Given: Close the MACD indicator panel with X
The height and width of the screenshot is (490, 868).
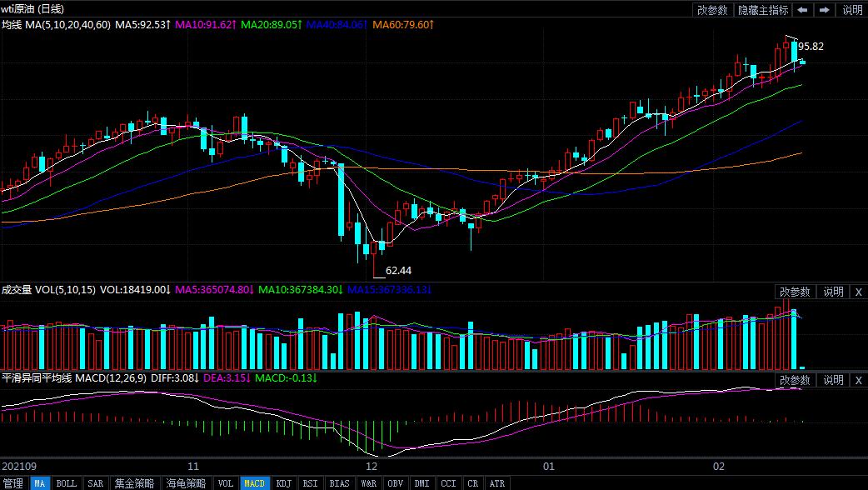Looking at the screenshot, I should pos(859,380).
